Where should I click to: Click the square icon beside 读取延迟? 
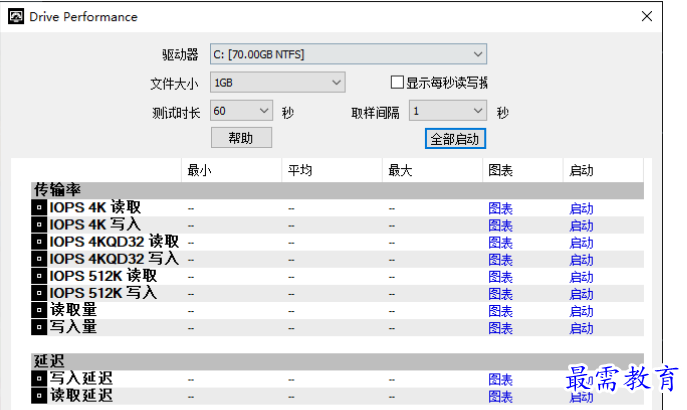point(39,395)
